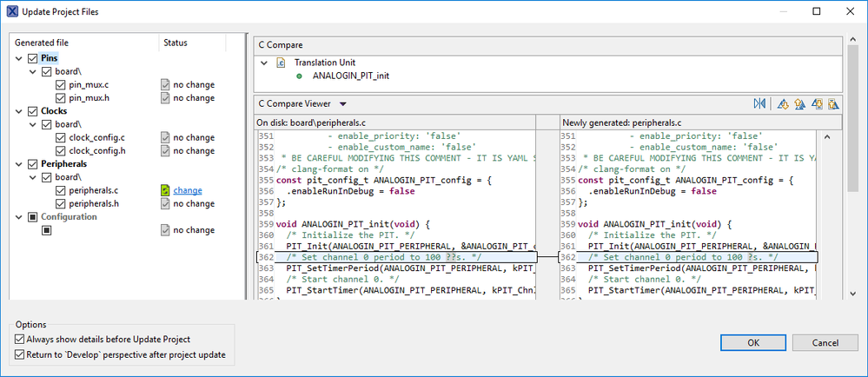Uncheck the pin_mux.c file checkbox
The width and height of the screenshot is (868, 377).
pyautogui.click(x=61, y=85)
